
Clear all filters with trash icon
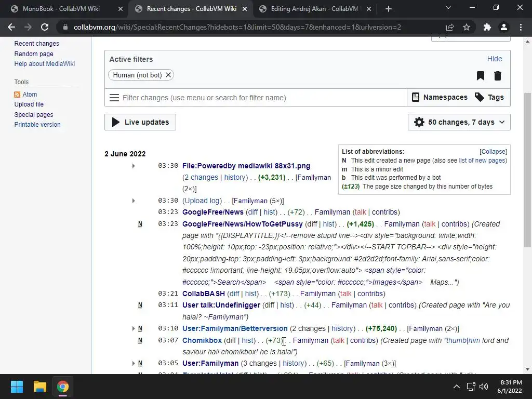pos(498,76)
